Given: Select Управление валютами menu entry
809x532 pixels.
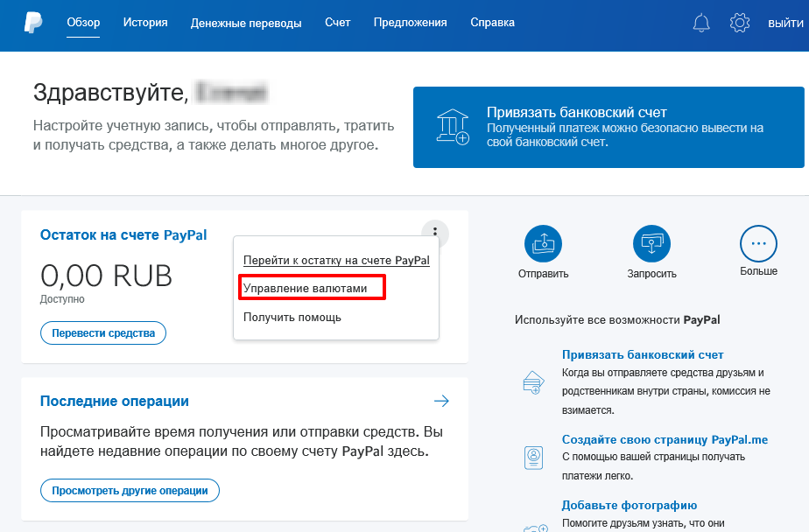Looking at the screenshot, I should pyautogui.click(x=305, y=288).
